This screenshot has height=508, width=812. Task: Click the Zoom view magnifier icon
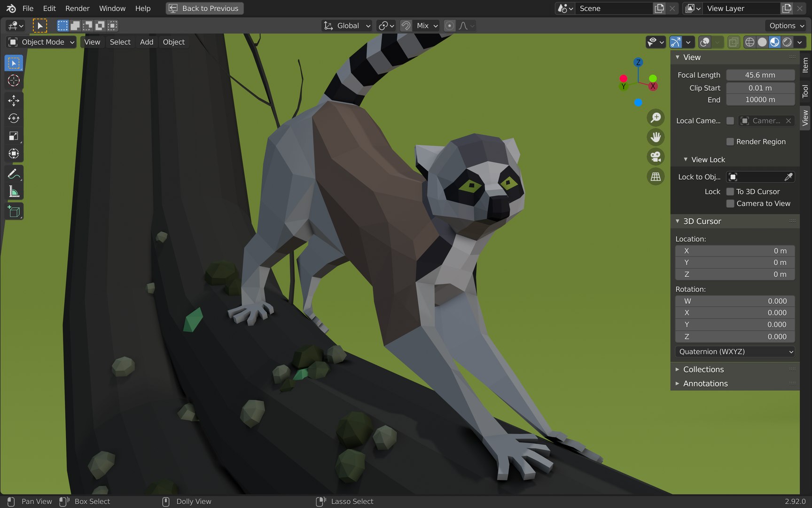[656, 118]
